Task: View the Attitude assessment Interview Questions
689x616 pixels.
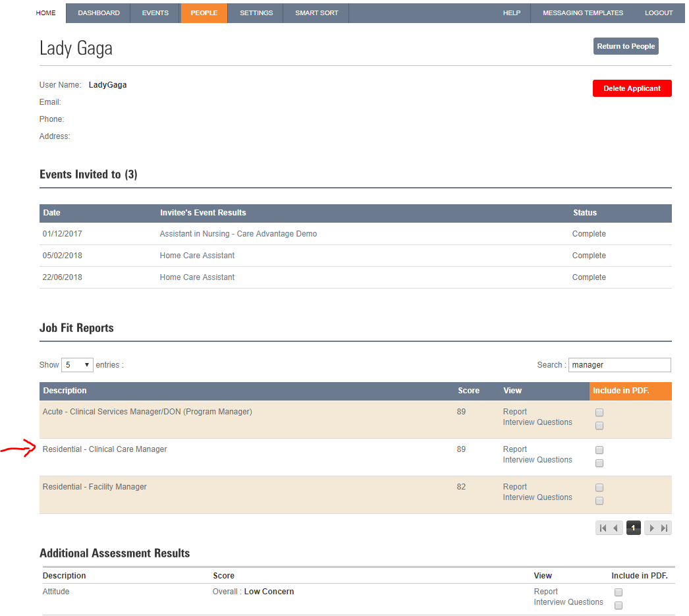Action: click(x=568, y=602)
